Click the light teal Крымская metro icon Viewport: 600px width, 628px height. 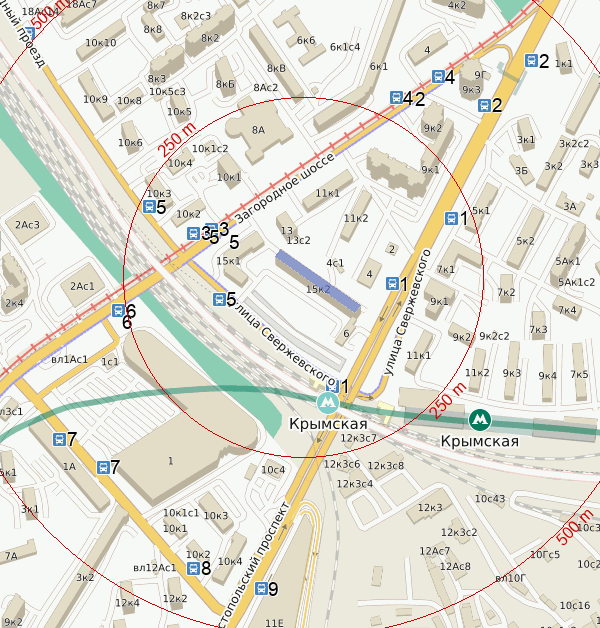[328, 403]
